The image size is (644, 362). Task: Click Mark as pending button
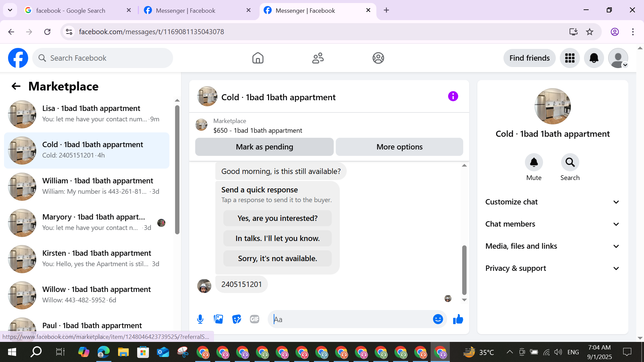point(264,147)
